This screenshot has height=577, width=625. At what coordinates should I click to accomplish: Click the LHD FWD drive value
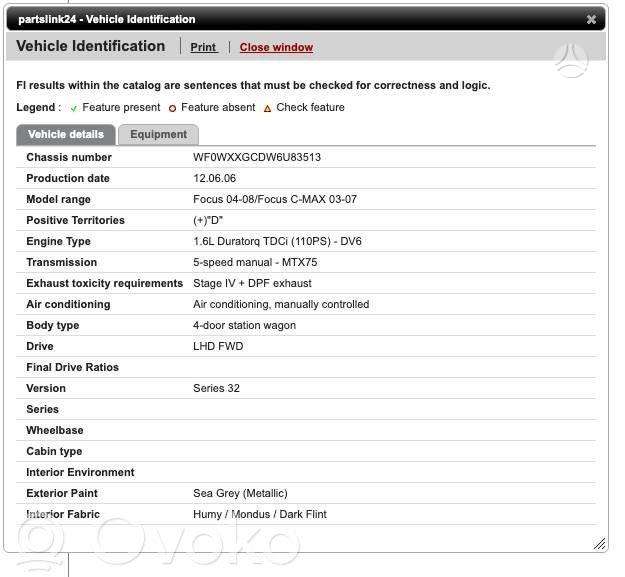point(218,346)
